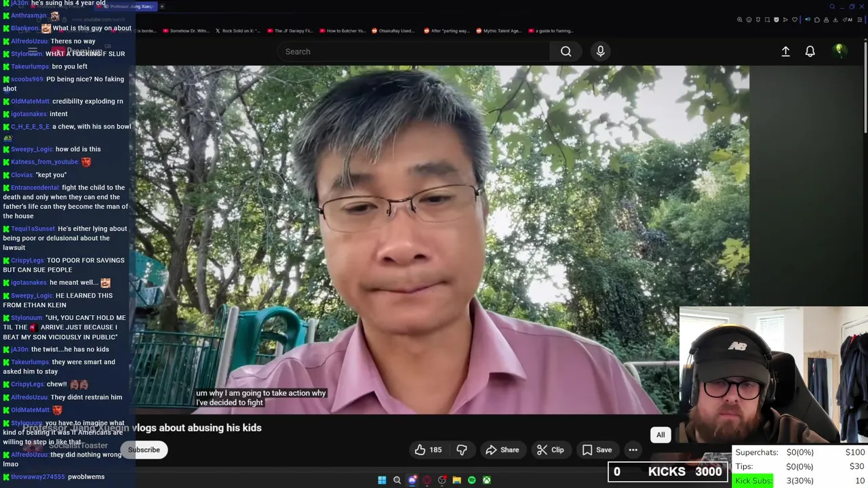Click the emoji face toolbar icon

[x=749, y=20]
